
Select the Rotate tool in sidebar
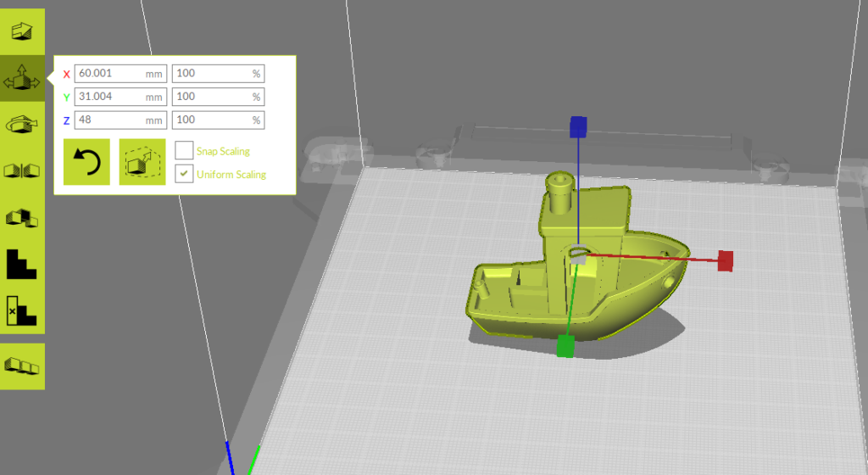(x=22, y=125)
